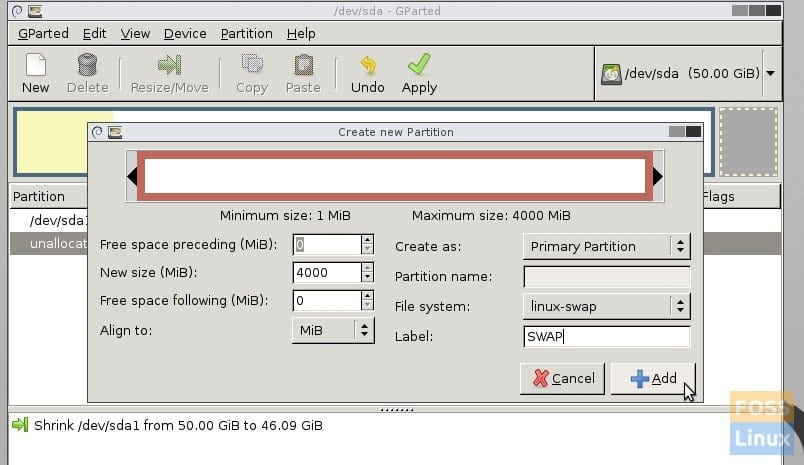Expand the Create as Primary Partition dropdown
This screenshot has width=804, height=465.
[x=606, y=246]
